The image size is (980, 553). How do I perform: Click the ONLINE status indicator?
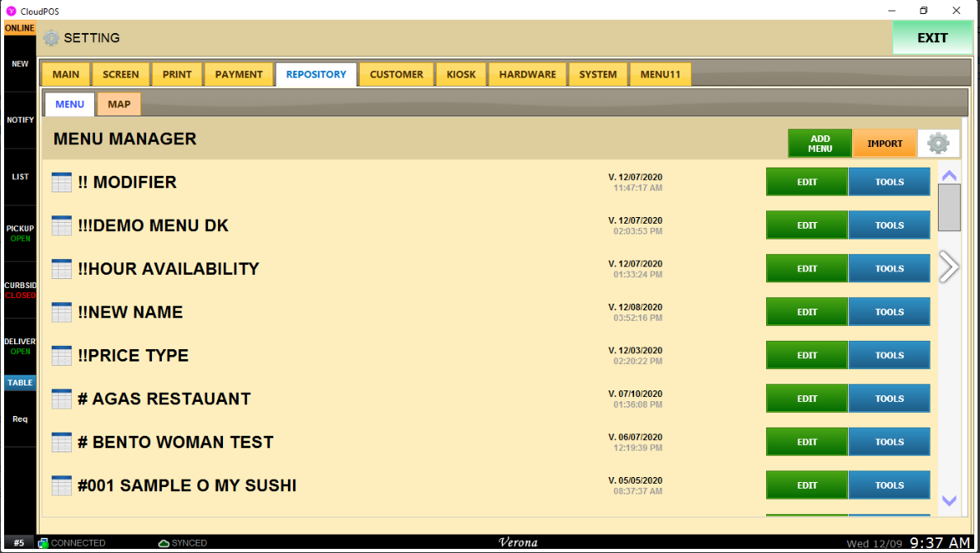pyautogui.click(x=20, y=28)
